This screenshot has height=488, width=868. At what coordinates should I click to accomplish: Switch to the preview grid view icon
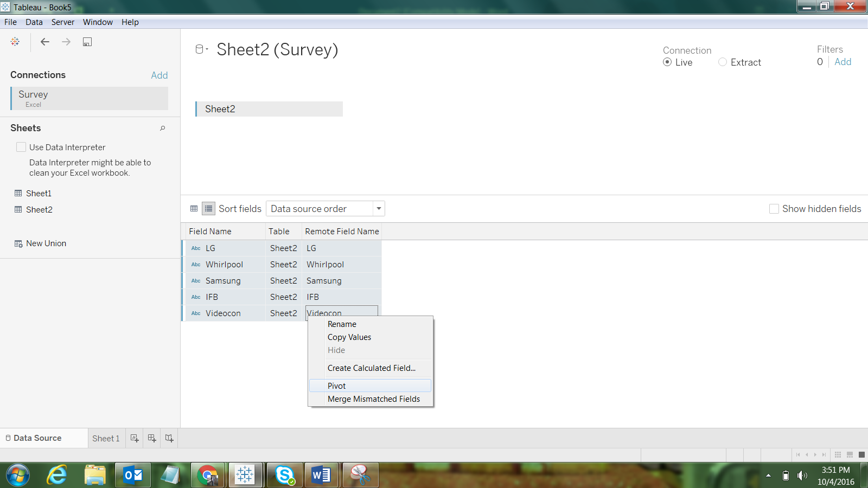point(194,209)
